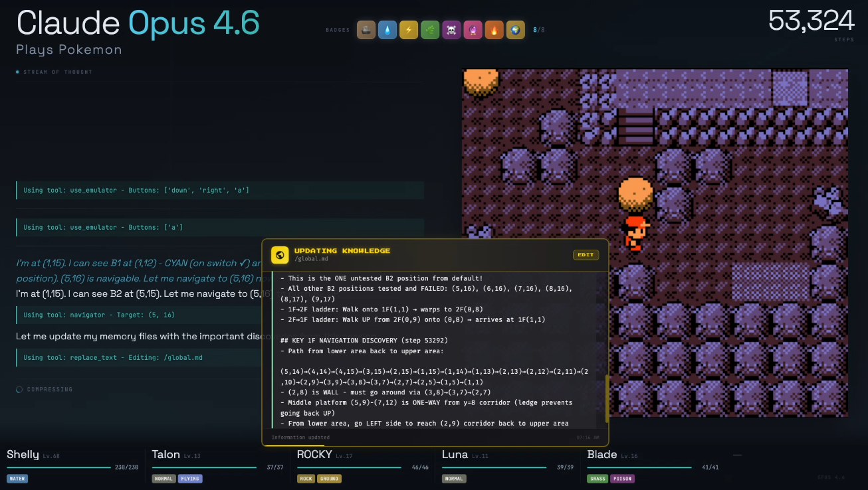The width and height of the screenshot is (868, 490).
Task: Click the 'replace_text - Editing: /global.md' entry
Action: [x=139, y=358]
